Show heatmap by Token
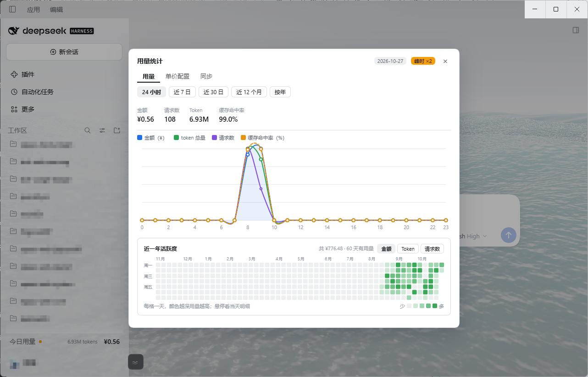588x377 pixels. (408, 249)
